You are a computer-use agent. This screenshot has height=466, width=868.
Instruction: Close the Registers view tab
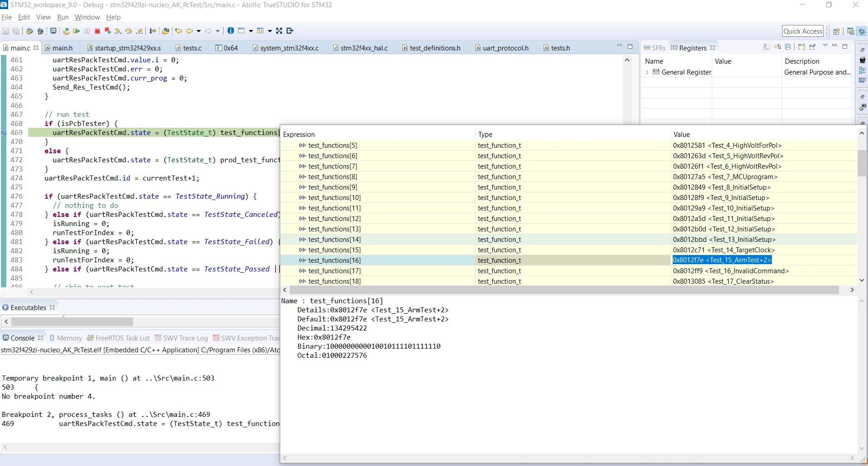point(713,48)
